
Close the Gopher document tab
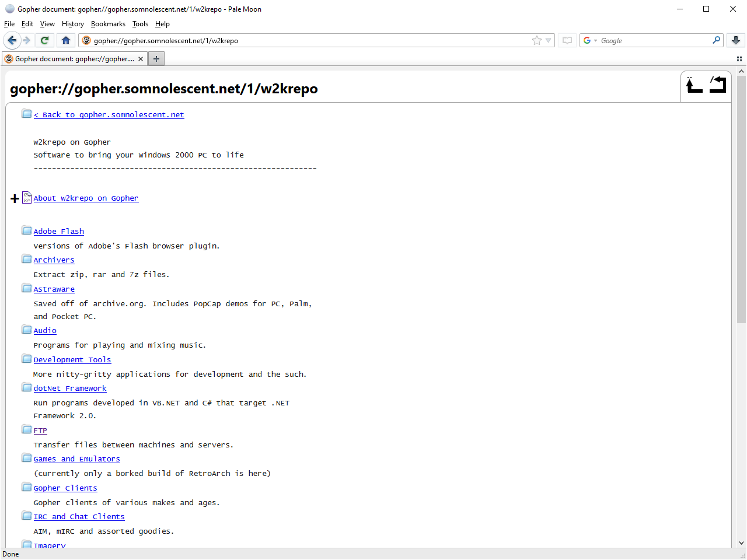coord(141,59)
